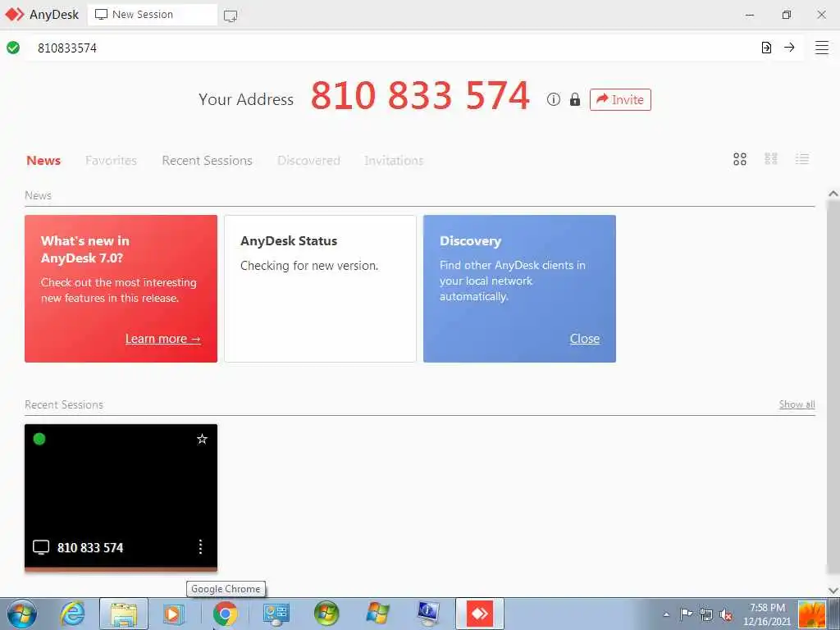Open three-dot menu on recent session tile
Screen dimensions: 840x630
(x=200, y=547)
